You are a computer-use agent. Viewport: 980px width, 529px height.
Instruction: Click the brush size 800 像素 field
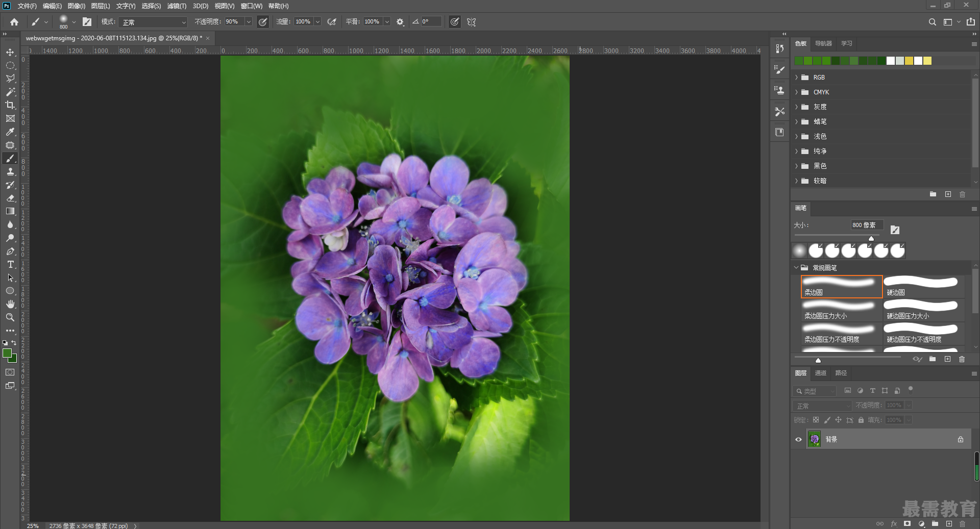click(x=867, y=225)
